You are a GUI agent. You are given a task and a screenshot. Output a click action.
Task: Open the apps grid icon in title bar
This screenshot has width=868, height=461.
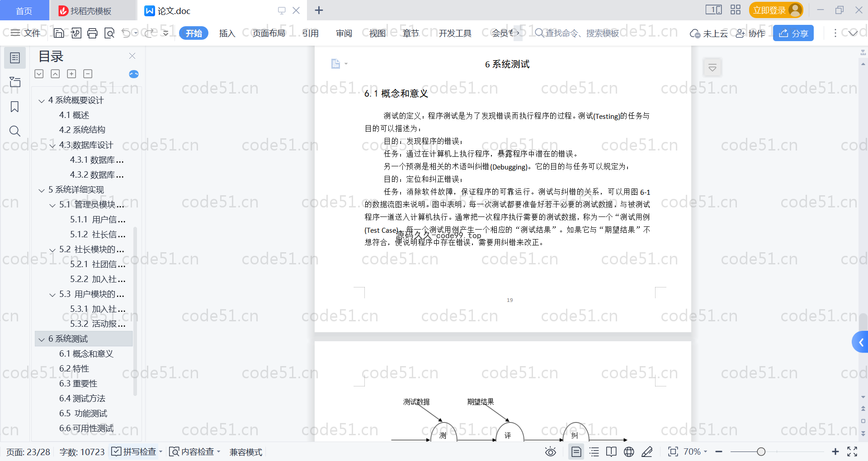pyautogui.click(x=736, y=10)
